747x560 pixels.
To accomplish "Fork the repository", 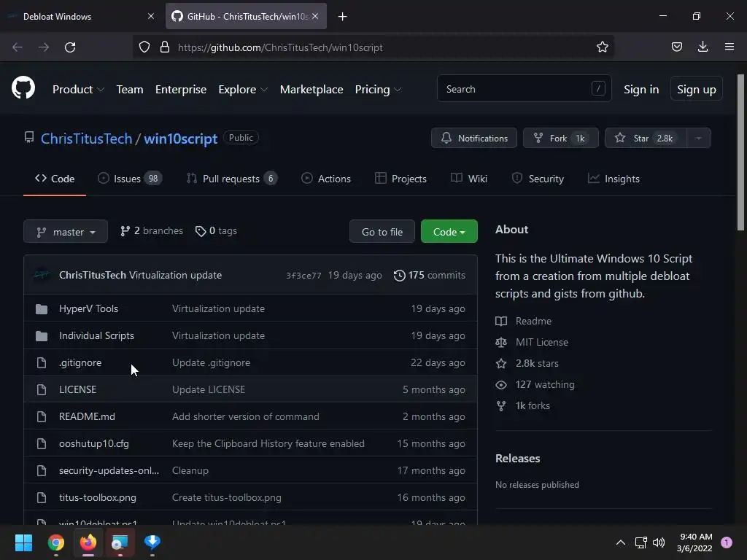I will tap(561, 138).
